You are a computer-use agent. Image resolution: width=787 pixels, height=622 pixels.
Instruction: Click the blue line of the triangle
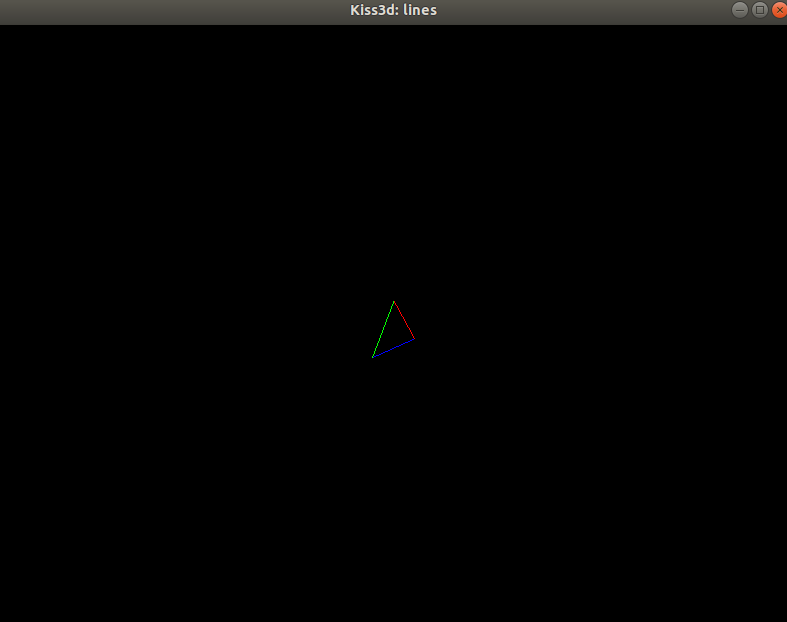point(394,348)
